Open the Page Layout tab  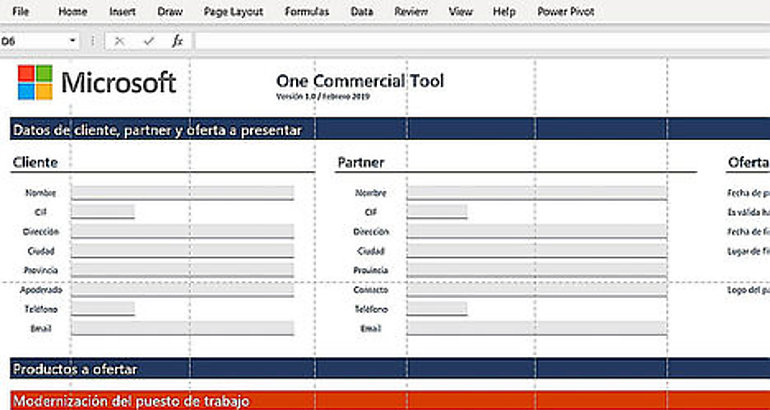click(233, 11)
